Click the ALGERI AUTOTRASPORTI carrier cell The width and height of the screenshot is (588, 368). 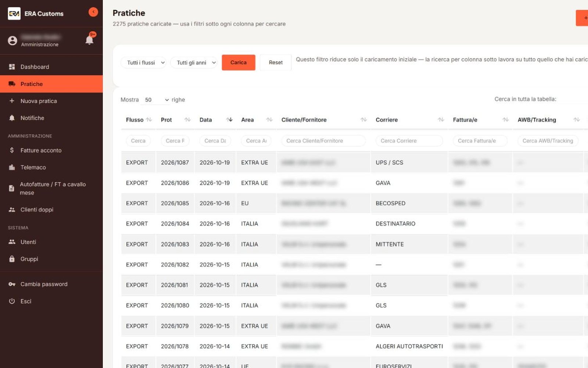409,346
